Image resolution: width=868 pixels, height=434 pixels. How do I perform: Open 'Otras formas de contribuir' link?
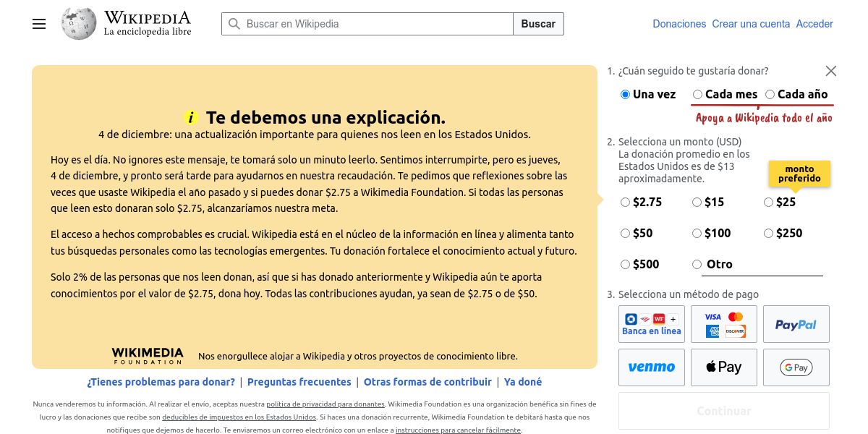pyautogui.click(x=427, y=382)
